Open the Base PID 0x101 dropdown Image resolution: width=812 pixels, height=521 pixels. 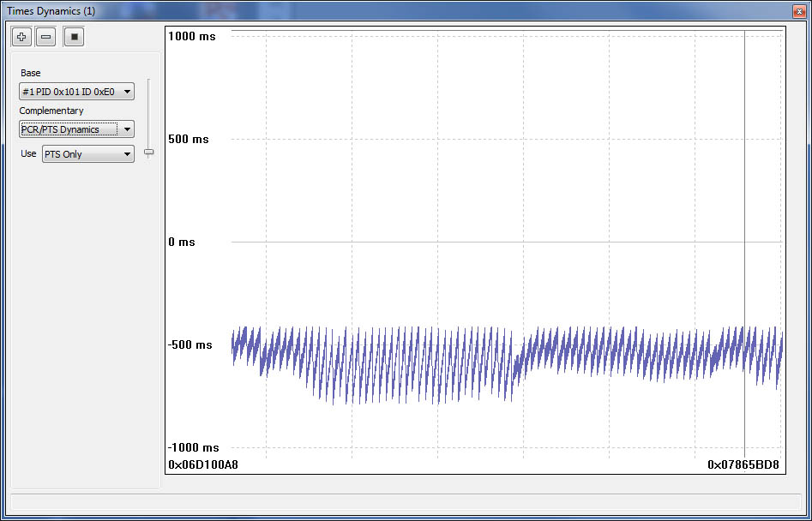(76, 92)
